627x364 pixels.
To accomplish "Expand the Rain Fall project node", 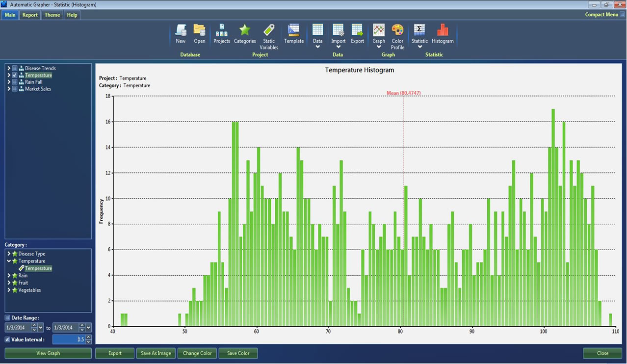I will pyautogui.click(x=9, y=82).
